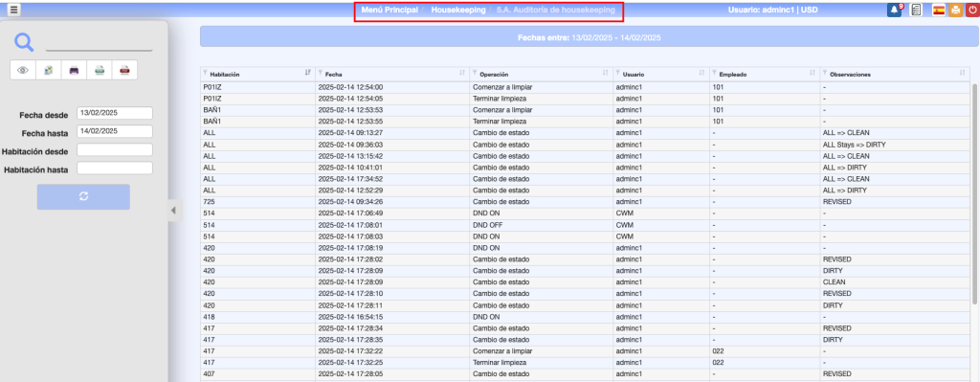Image resolution: width=980 pixels, height=382 pixels.
Task: Open the checklist icon in top bar
Action: pyautogui.click(x=916, y=10)
